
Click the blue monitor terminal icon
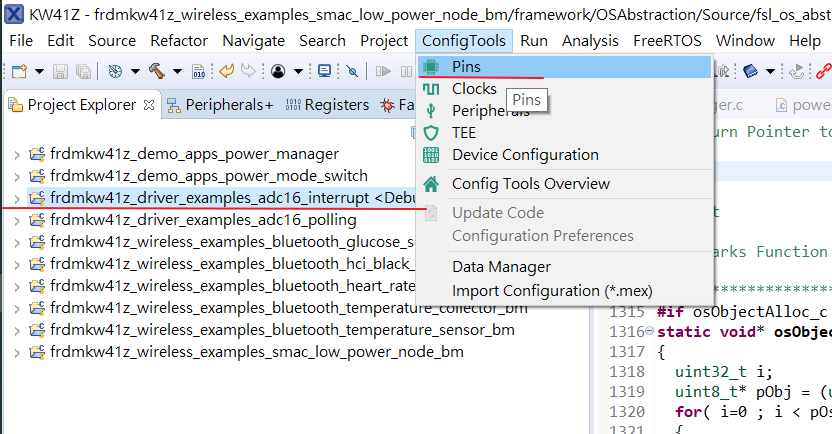[x=324, y=71]
